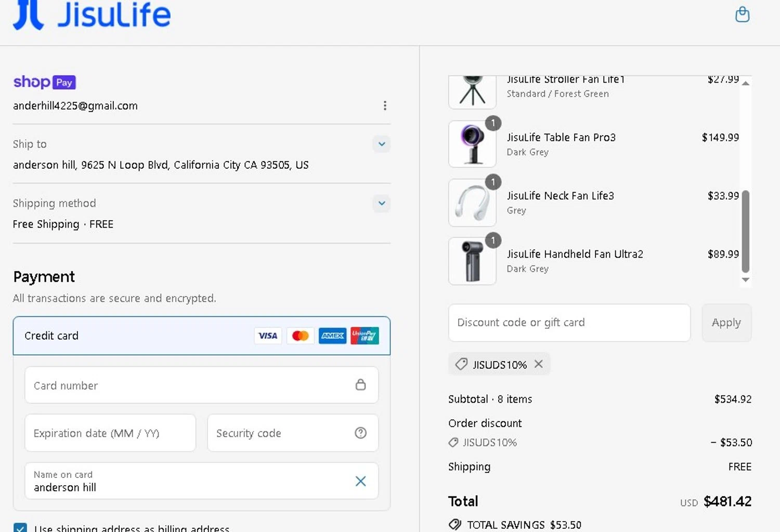
Task: Click the Total Savings tag icon
Action: coord(455,524)
